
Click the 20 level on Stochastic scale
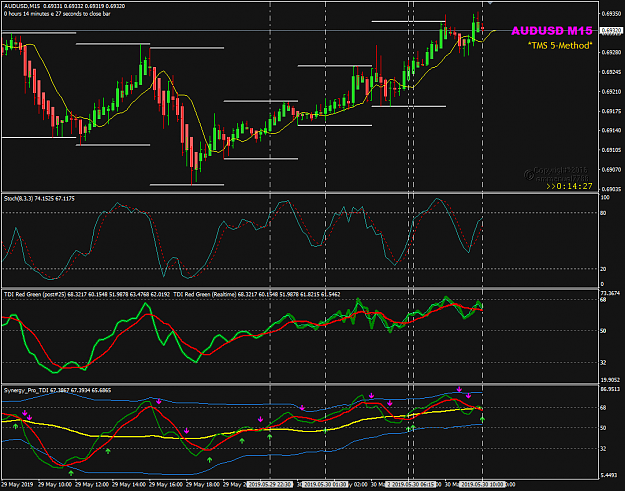603,269
